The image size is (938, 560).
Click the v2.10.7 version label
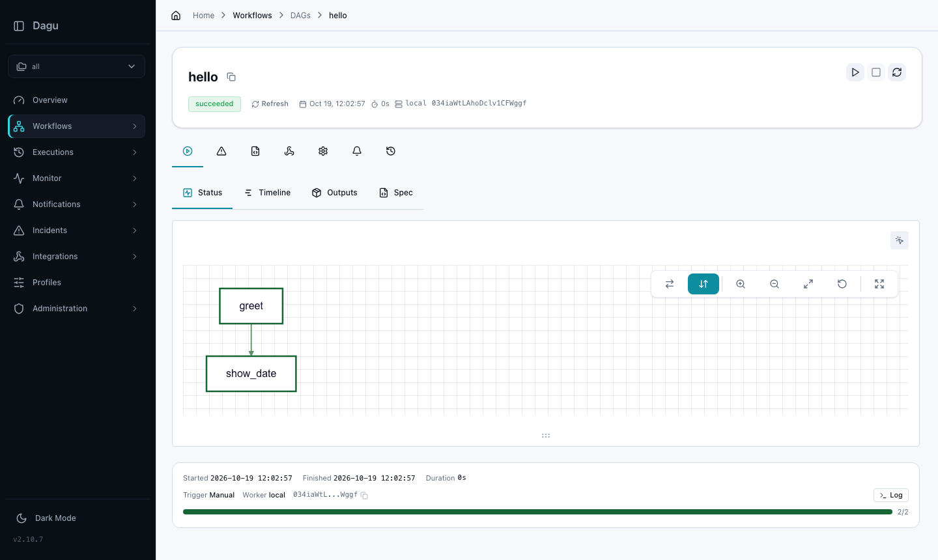[x=28, y=540]
